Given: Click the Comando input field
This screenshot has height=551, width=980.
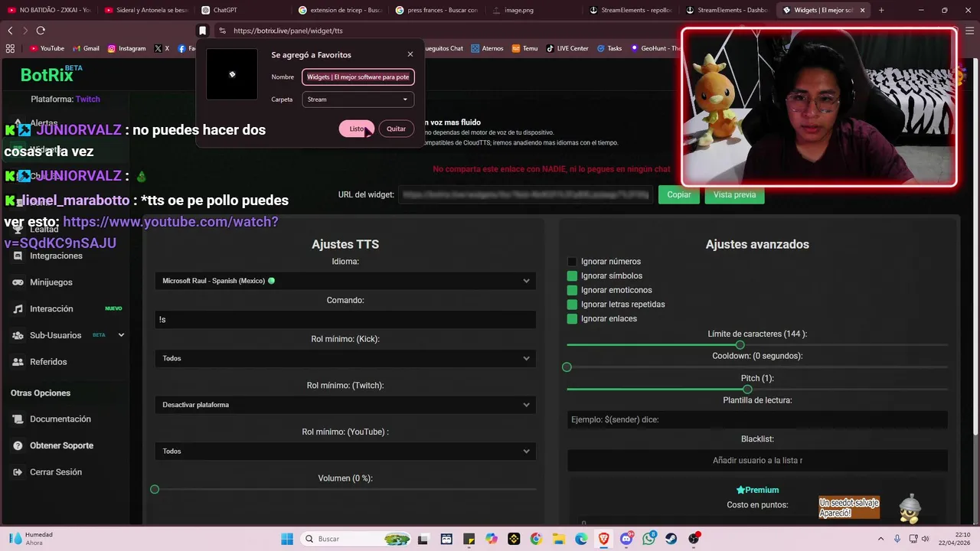Looking at the screenshot, I should click(x=345, y=319).
